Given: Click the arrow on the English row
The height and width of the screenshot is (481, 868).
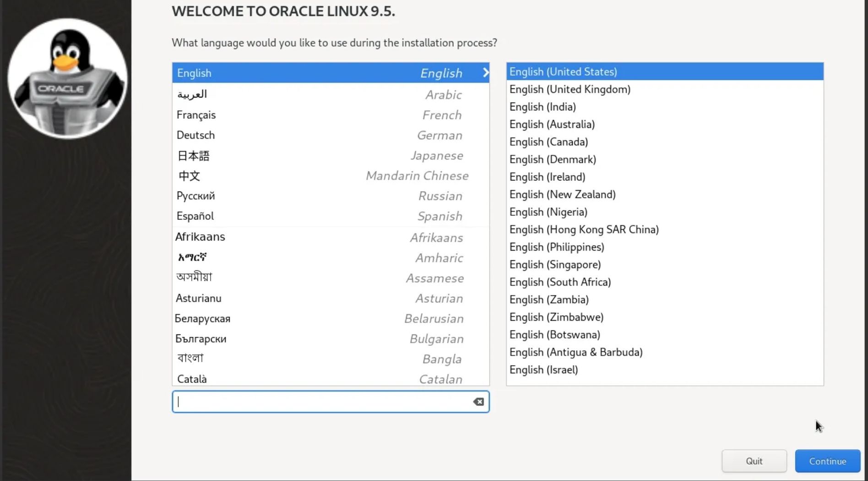Looking at the screenshot, I should click(486, 73).
